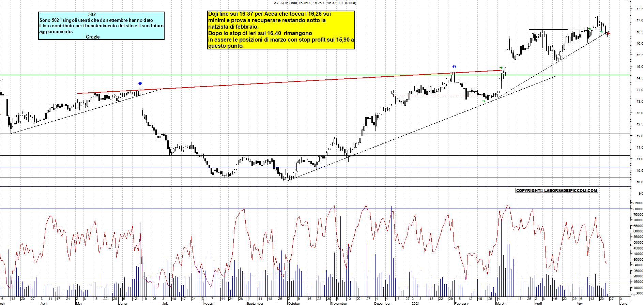Viewport: 644px width, 305px height.
Task: Click the COPYRIGHT LABORSADEIPICCOLI.COM label
Action: (557, 190)
